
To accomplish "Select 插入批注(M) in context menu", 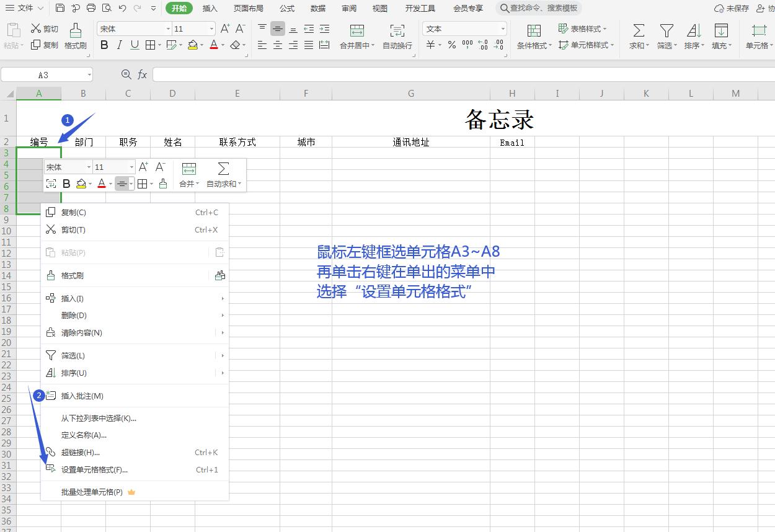I will pos(135,396).
